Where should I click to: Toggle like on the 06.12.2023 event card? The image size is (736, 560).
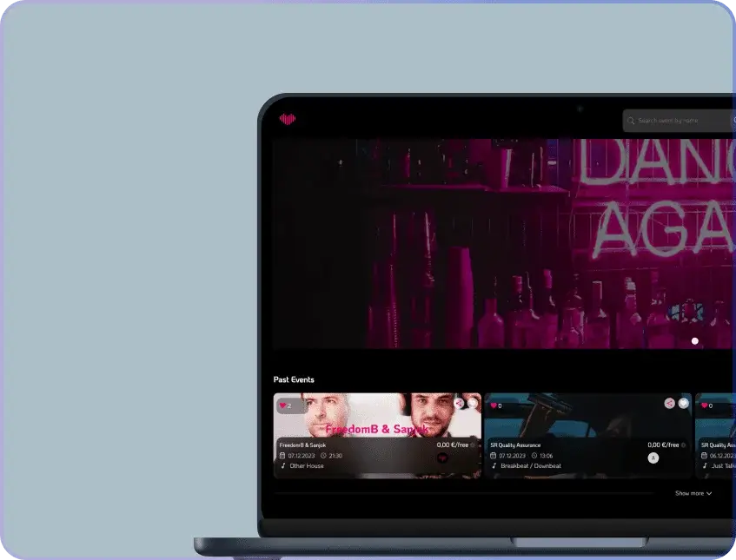tap(704, 405)
